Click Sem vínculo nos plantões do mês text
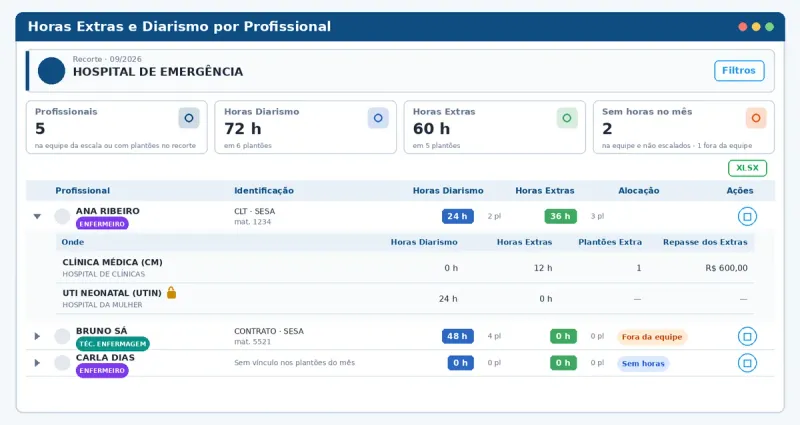 click(294, 363)
